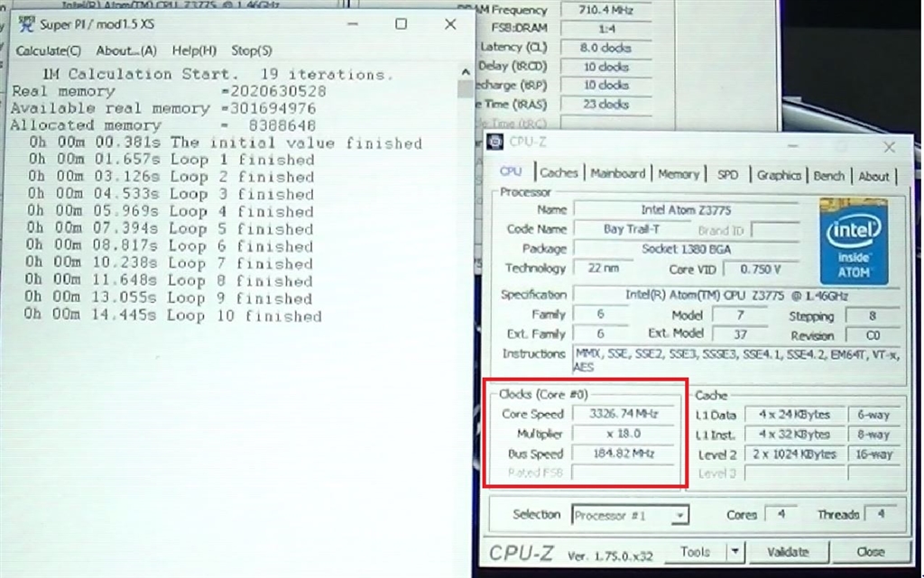Click the Loop 1 finished line
Screen dimensions: 924x578
(x=171, y=160)
